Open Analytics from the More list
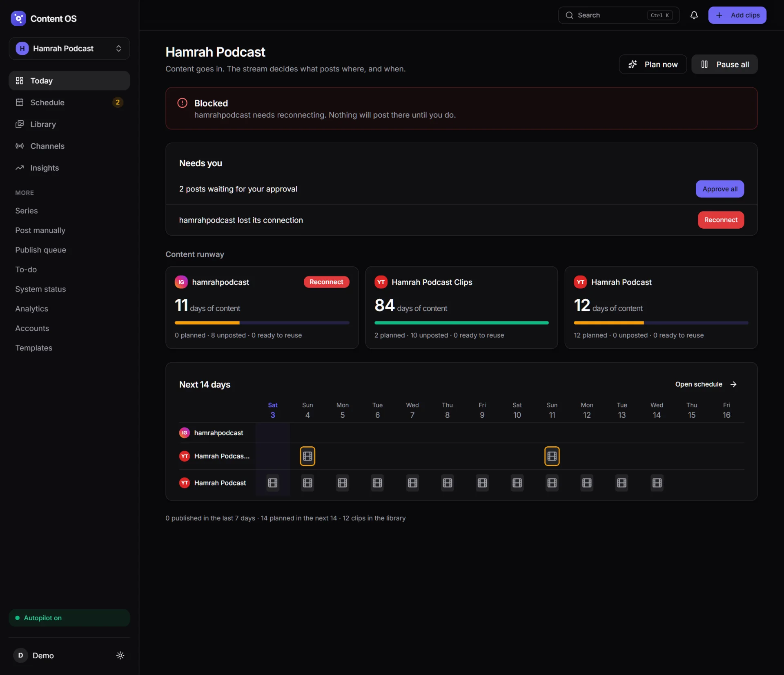This screenshot has width=784, height=675. (x=31, y=309)
